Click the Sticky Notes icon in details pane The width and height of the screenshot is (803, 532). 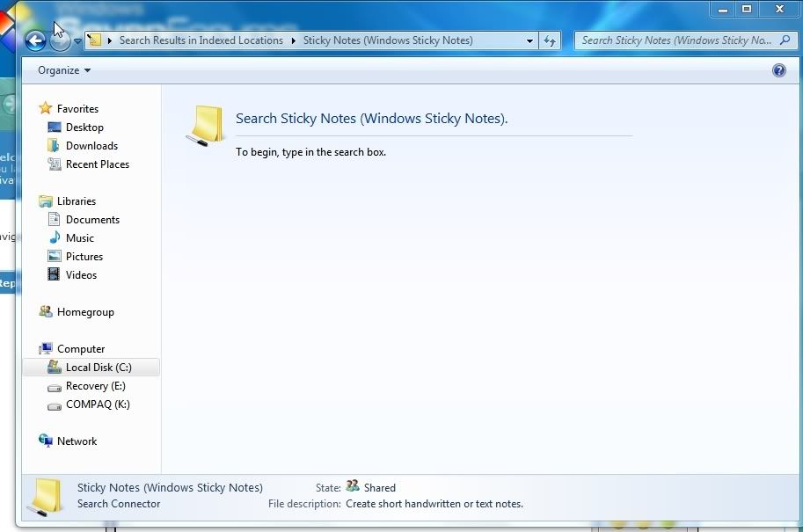coord(46,497)
